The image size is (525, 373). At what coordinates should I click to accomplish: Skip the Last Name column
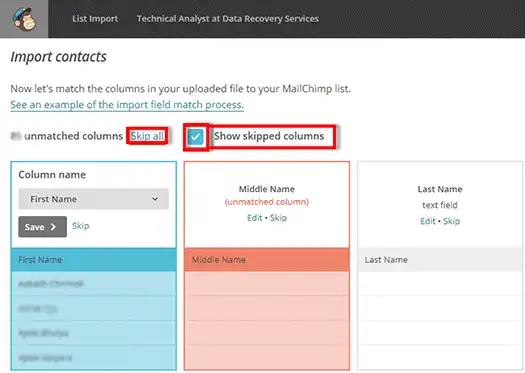point(451,221)
